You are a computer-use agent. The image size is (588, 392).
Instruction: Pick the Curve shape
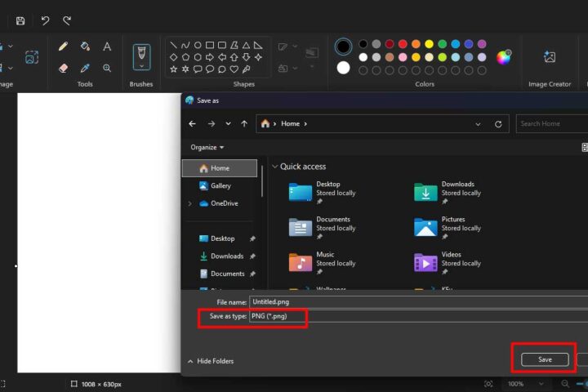[185, 46]
